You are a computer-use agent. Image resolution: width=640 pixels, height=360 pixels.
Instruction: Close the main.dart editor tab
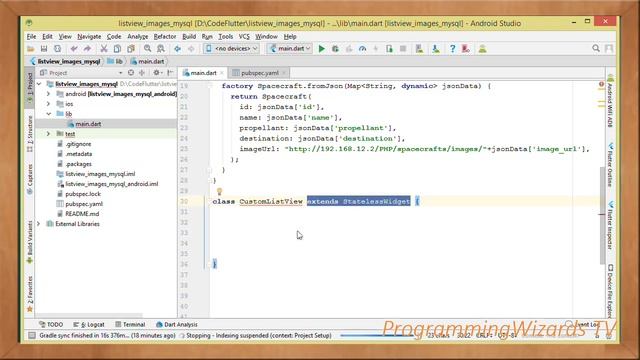tap(222, 73)
